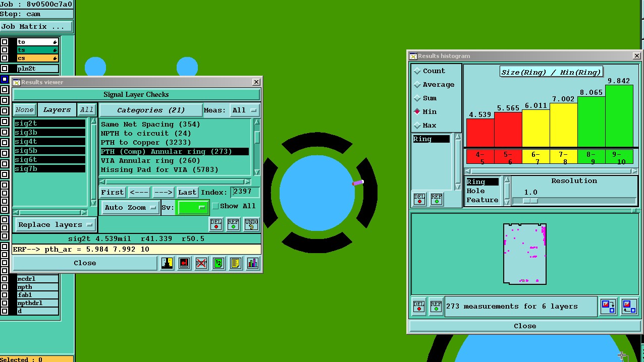The height and width of the screenshot is (362, 644).
Task: Click the crossed-out REF icon
Action: coord(201,263)
